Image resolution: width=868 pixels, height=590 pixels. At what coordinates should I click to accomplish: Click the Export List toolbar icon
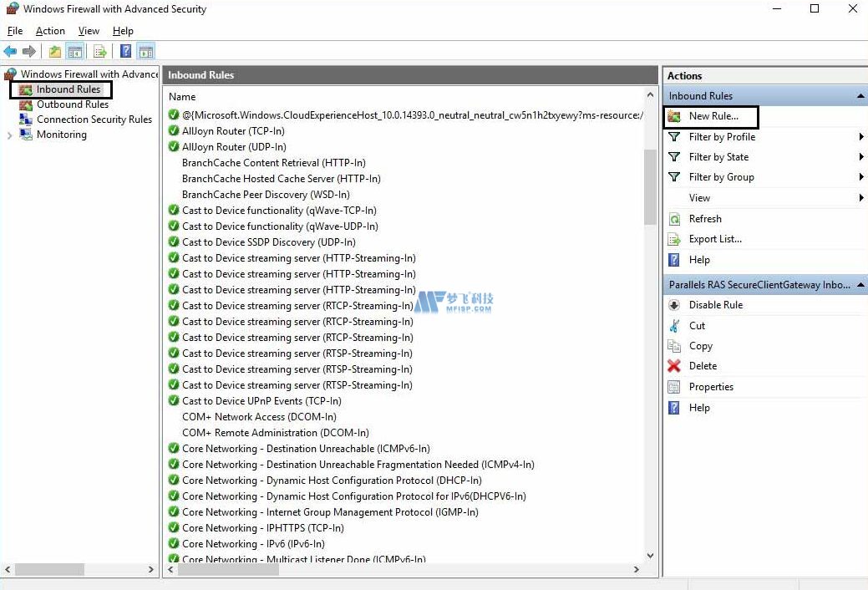click(x=100, y=52)
